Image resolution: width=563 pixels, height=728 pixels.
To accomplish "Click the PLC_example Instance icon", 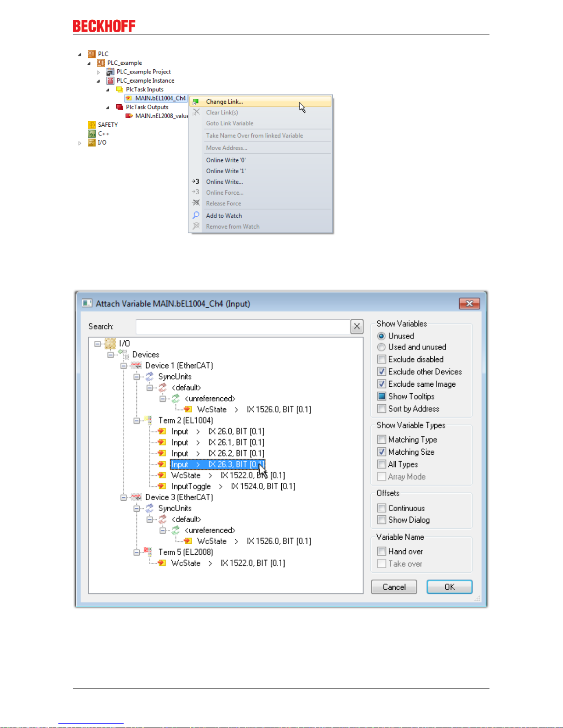I will coord(110,80).
